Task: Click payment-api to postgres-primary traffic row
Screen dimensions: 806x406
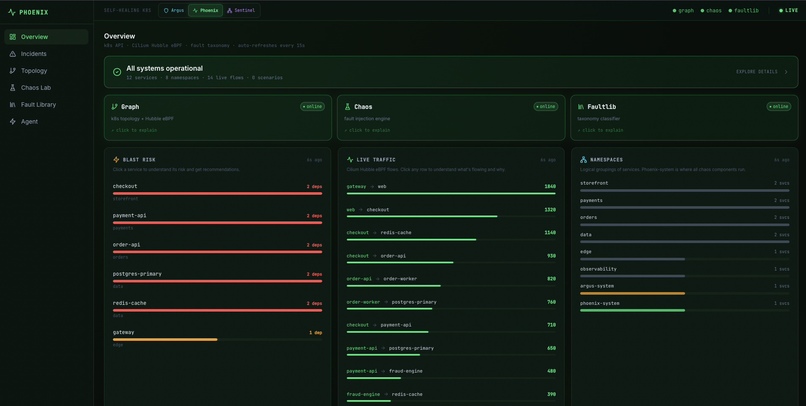Action: [451, 352]
